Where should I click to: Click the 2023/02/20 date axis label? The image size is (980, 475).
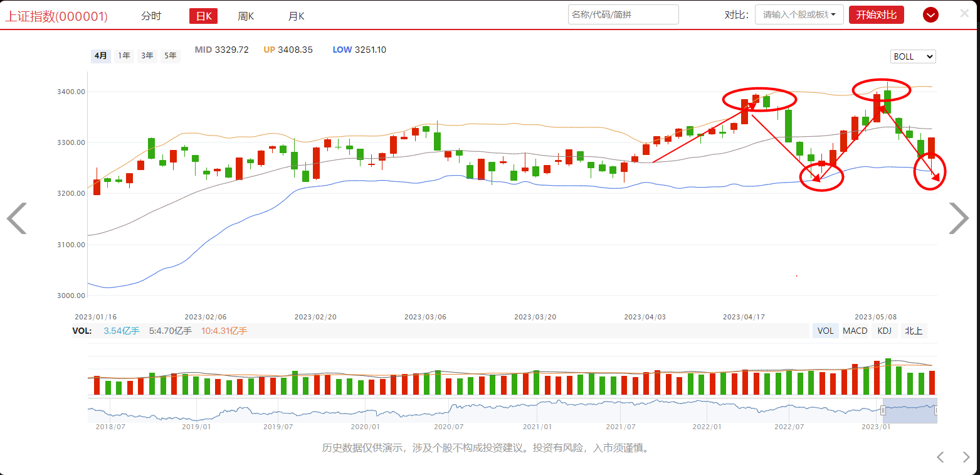(315, 317)
